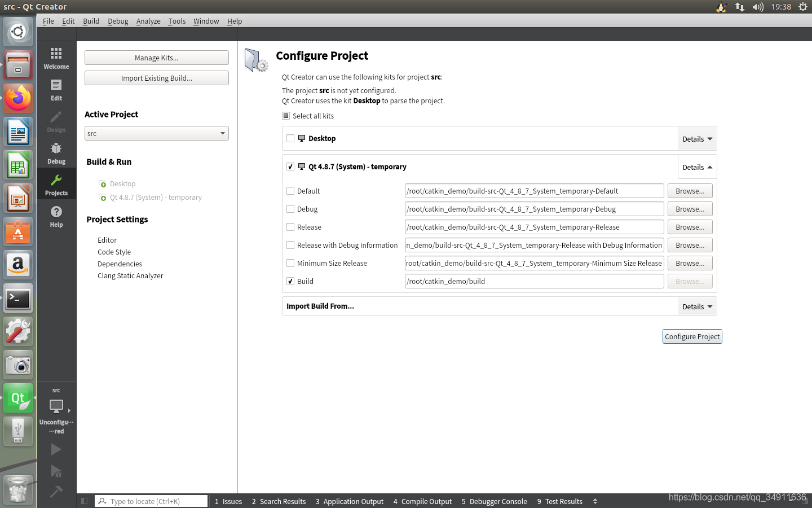
Task: Open Ubuntu dash search launcher
Action: pyautogui.click(x=18, y=32)
